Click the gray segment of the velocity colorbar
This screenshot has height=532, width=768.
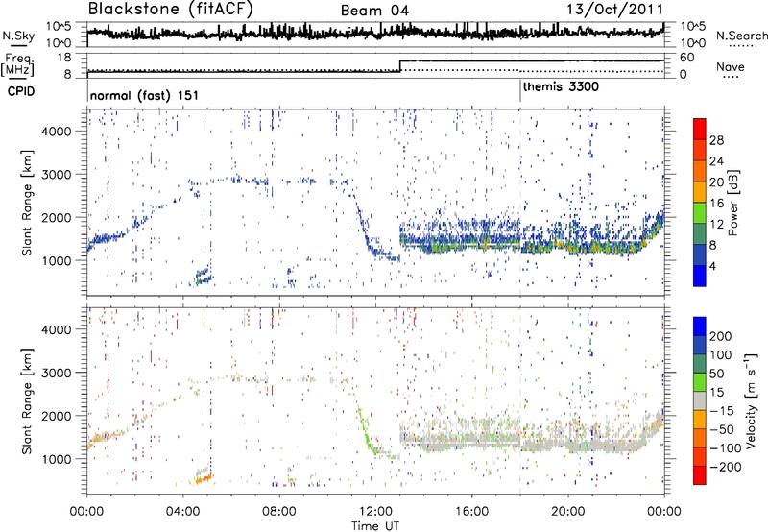[700, 400]
